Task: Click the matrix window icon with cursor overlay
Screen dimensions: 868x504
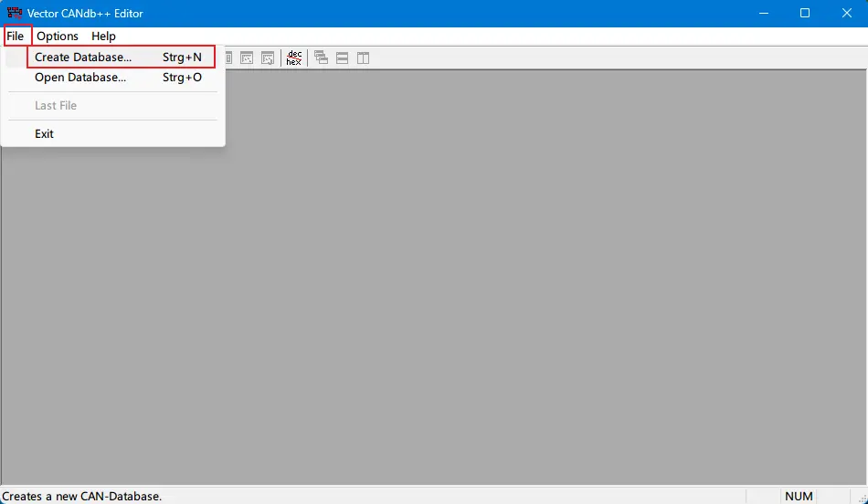Action: pos(268,58)
